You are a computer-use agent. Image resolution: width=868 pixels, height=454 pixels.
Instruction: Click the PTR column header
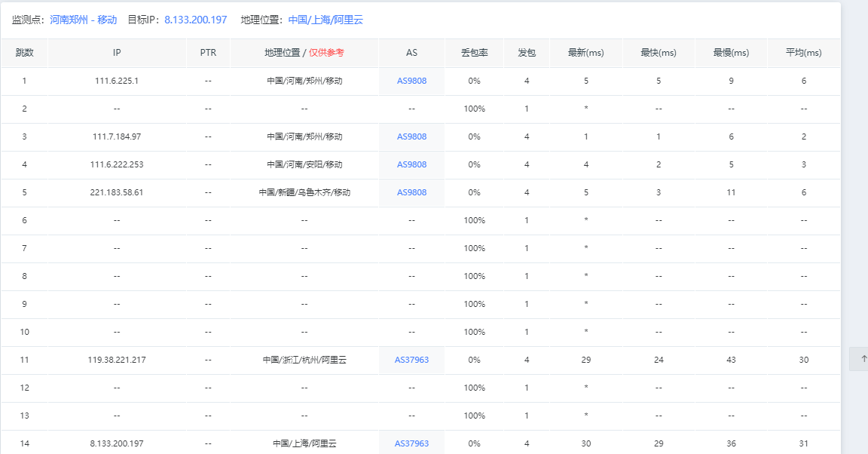(x=208, y=53)
